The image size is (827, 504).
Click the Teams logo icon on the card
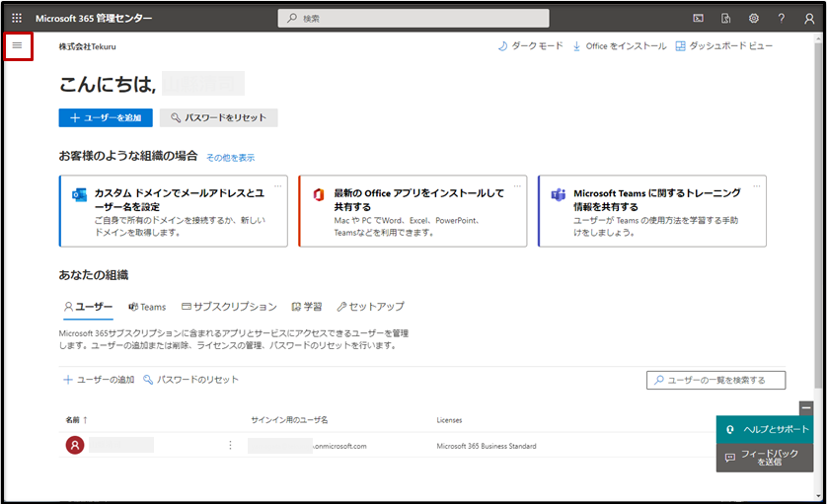point(558,194)
